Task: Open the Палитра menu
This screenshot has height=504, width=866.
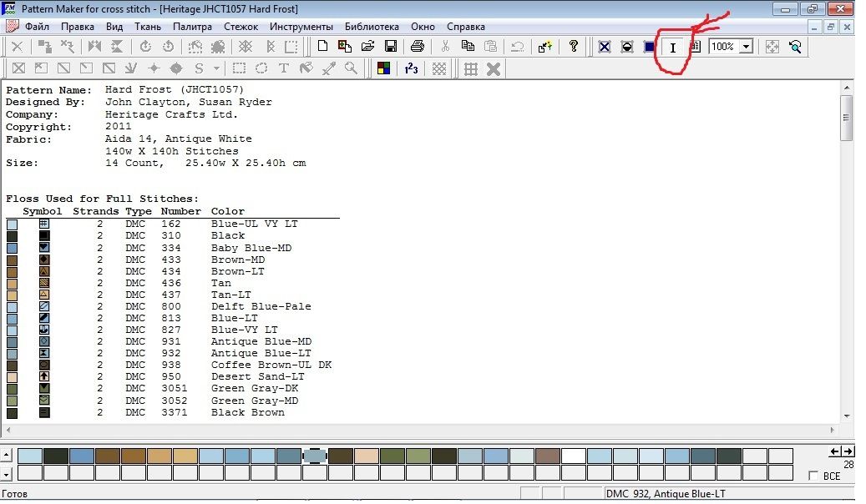Action: click(x=192, y=27)
